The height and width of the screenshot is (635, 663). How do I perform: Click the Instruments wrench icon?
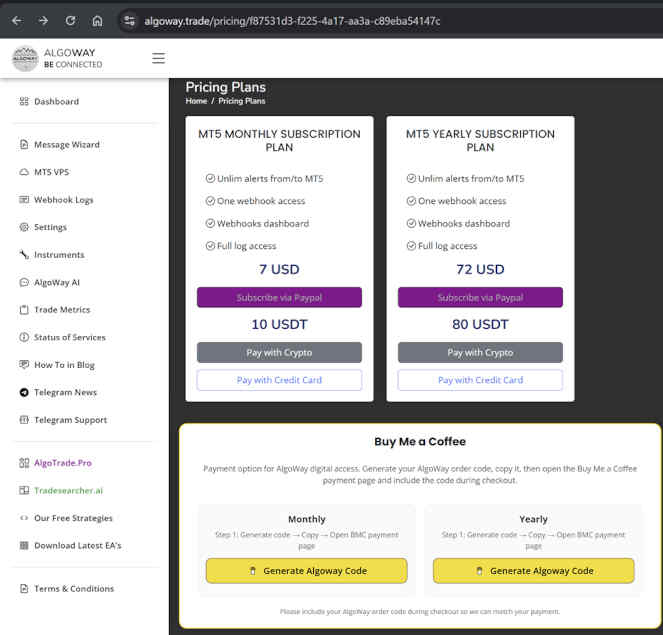click(x=24, y=255)
